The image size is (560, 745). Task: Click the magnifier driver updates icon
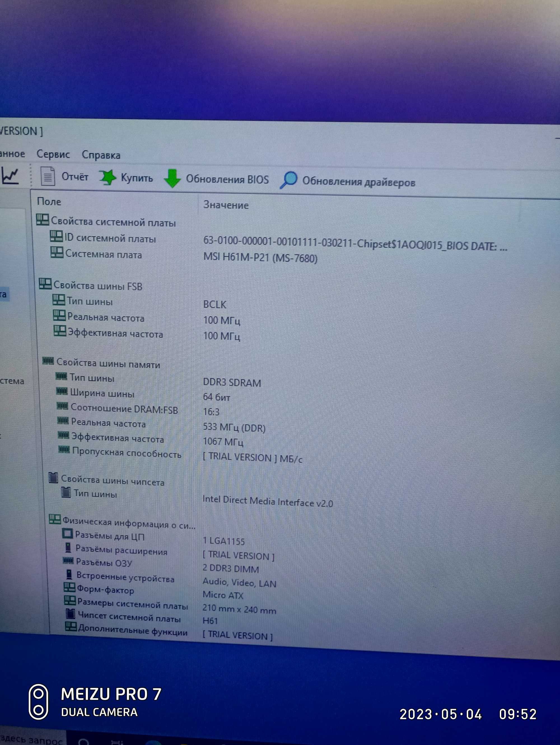289,180
